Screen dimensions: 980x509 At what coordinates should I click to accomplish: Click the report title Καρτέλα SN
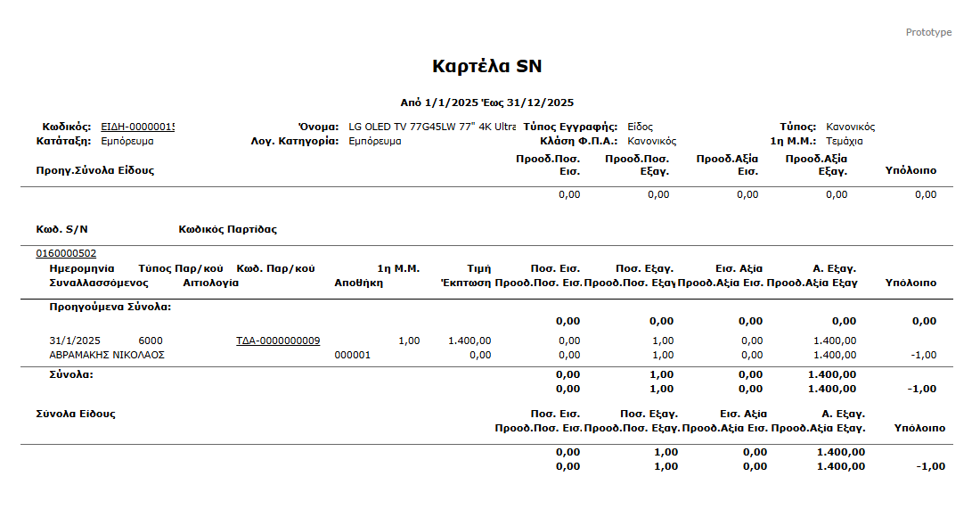pyautogui.click(x=486, y=66)
